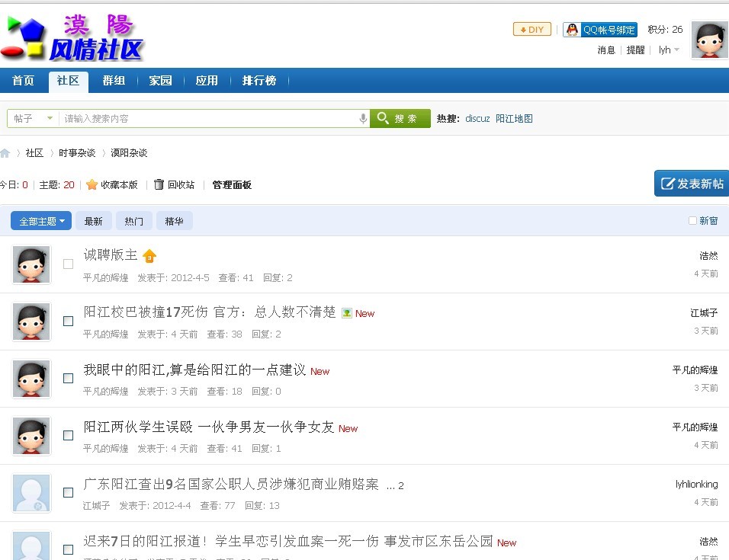Click the star 收藏本版 icon
The width and height of the screenshot is (729, 560).
(92, 184)
